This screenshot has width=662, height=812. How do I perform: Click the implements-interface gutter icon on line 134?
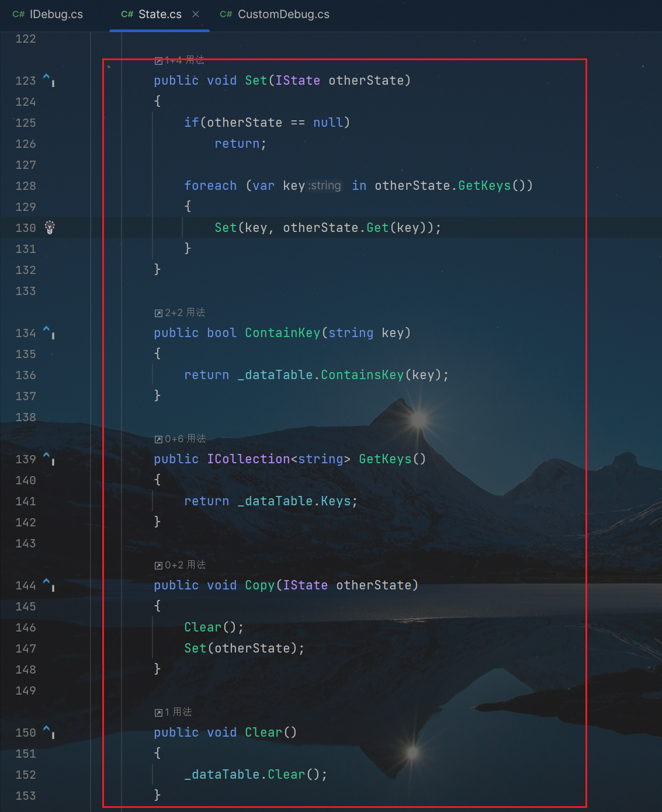pyautogui.click(x=49, y=332)
